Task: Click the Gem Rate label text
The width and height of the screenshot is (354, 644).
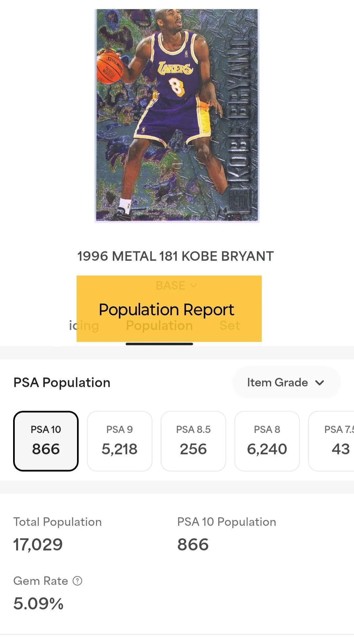Action: tap(41, 581)
